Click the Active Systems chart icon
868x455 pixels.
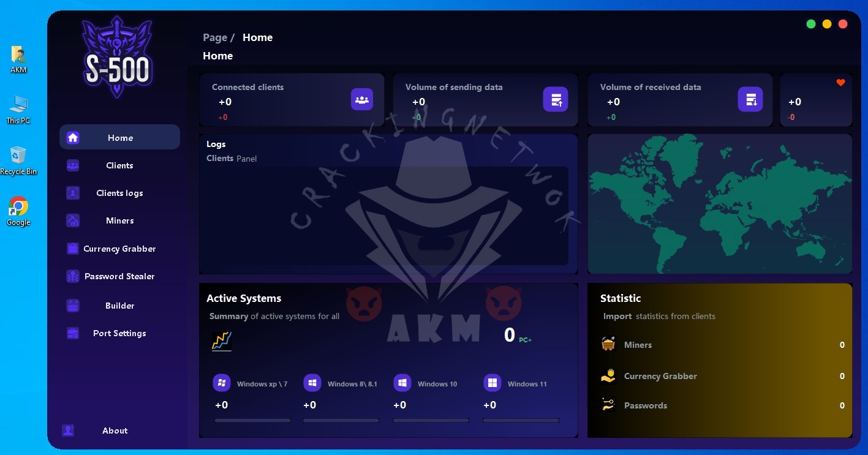click(222, 342)
